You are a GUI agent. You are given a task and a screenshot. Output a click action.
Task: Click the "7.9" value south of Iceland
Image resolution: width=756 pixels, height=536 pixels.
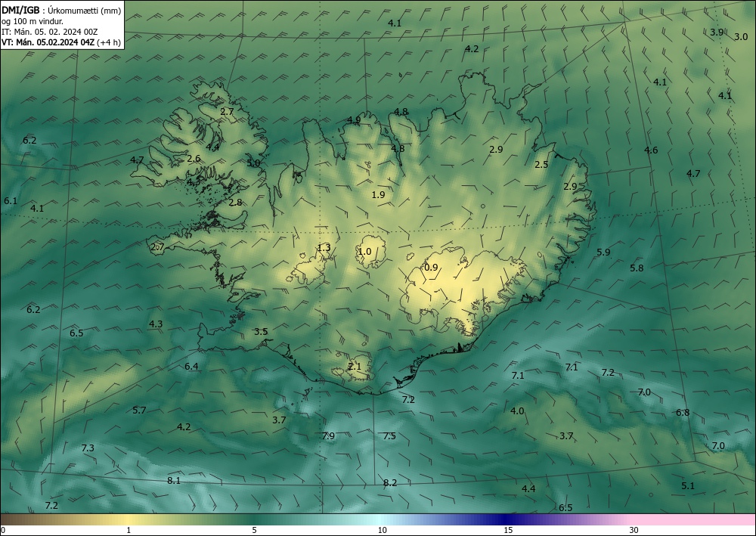328,435
